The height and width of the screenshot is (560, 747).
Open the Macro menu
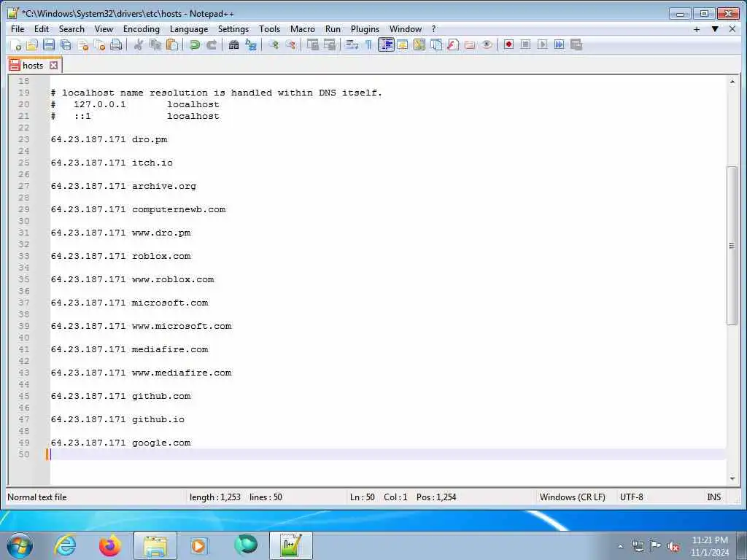click(x=303, y=29)
